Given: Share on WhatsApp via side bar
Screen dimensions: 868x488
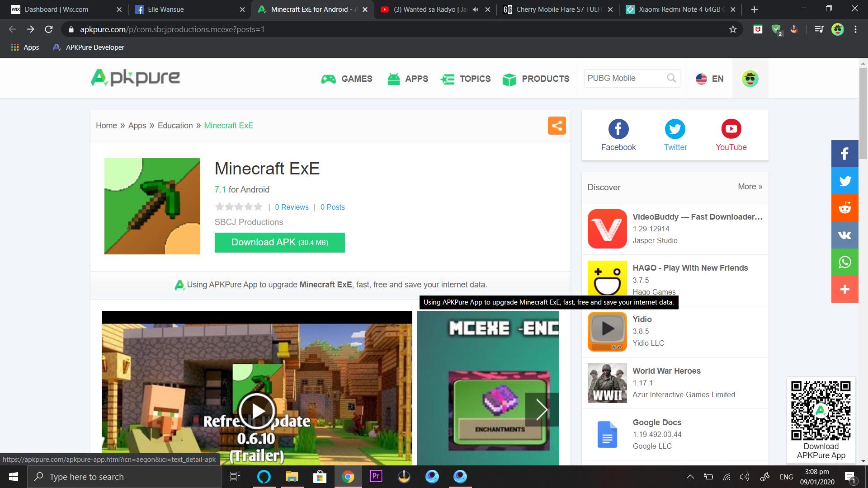Looking at the screenshot, I should click(844, 262).
